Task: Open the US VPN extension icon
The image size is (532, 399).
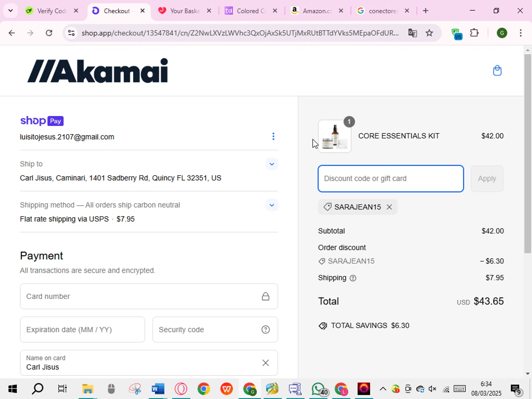Action: (x=457, y=34)
